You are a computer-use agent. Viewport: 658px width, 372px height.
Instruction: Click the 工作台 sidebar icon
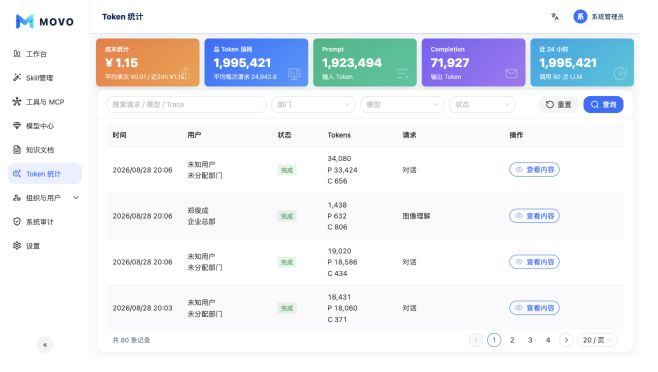point(17,54)
